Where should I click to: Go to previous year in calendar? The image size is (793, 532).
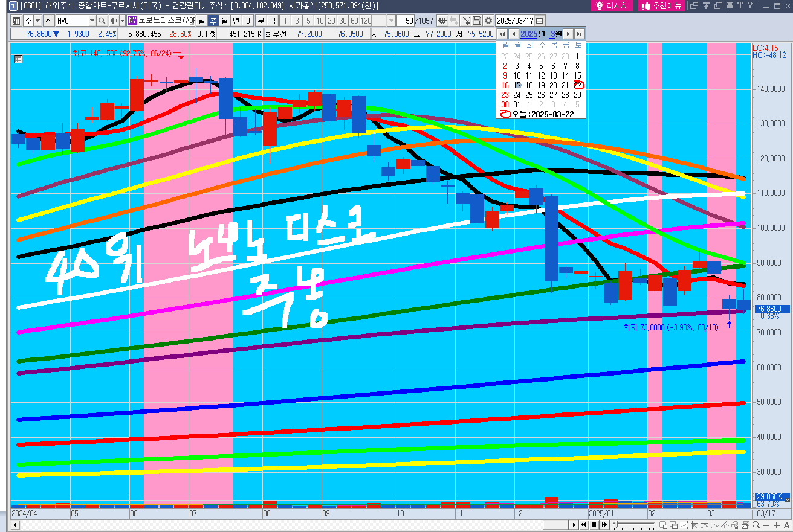coord(502,34)
